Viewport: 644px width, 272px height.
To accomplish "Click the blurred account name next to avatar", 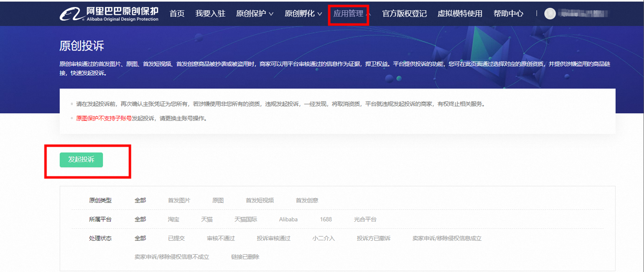I will pyautogui.click(x=584, y=14).
